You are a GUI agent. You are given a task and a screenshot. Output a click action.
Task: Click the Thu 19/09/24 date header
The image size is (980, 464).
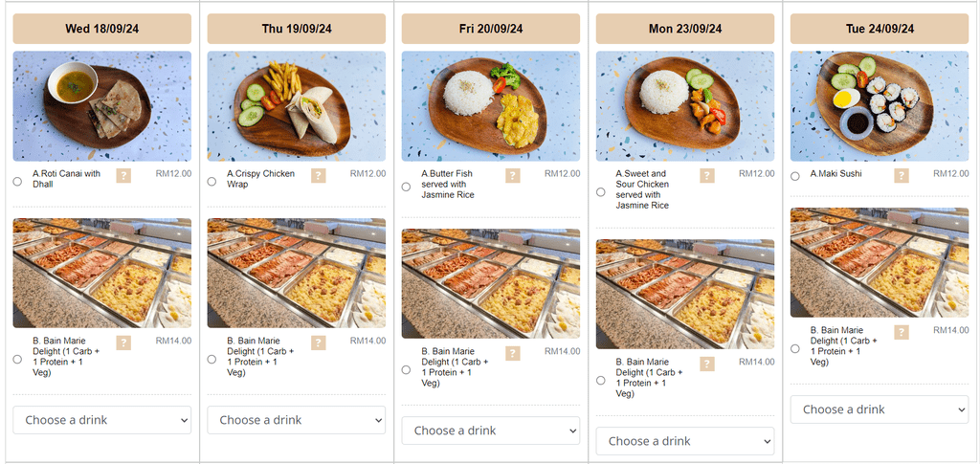(x=297, y=29)
